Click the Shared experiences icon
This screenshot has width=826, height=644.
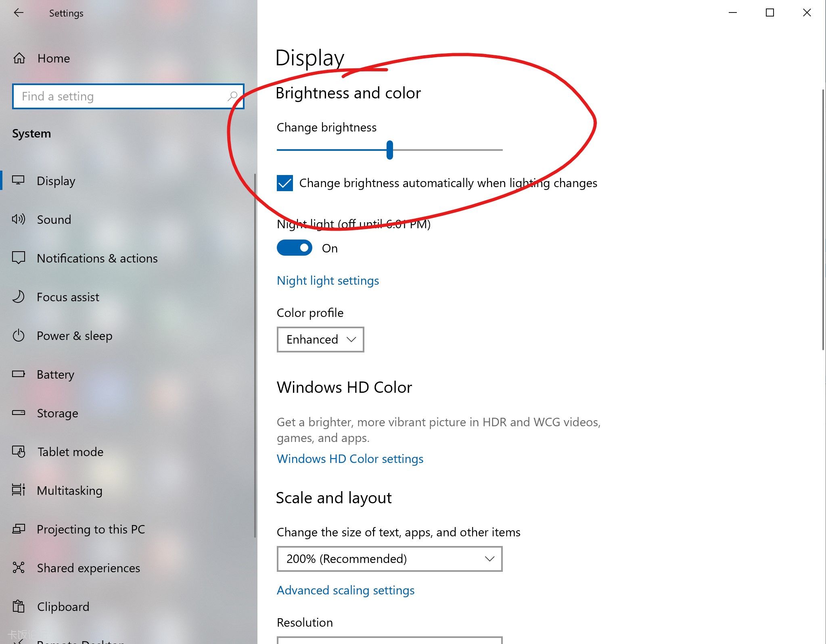[19, 567]
